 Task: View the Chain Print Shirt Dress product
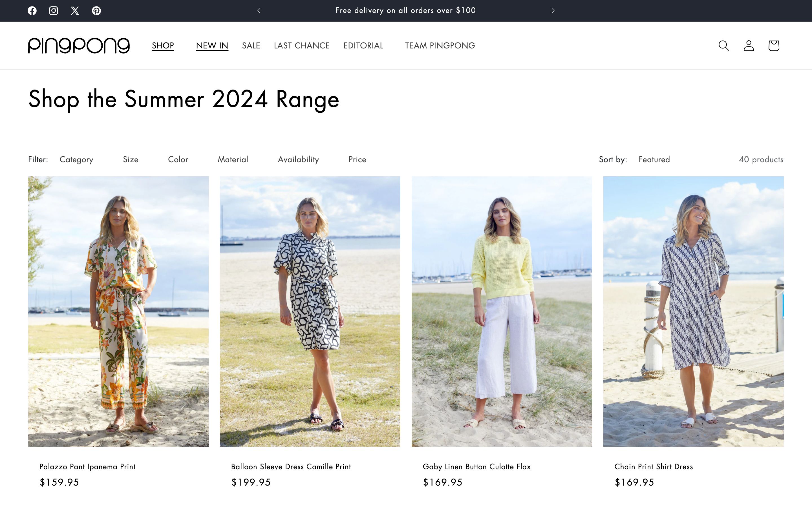point(653,466)
